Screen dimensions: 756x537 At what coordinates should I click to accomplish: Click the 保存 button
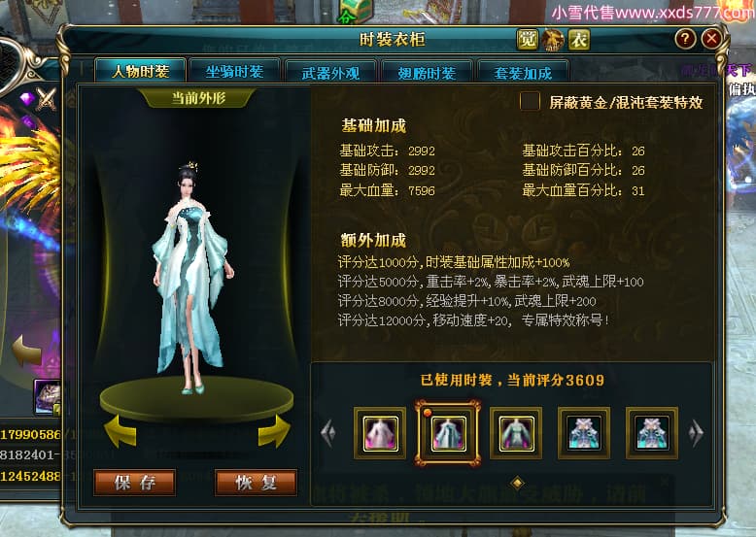pyautogui.click(x=134, y=483)
